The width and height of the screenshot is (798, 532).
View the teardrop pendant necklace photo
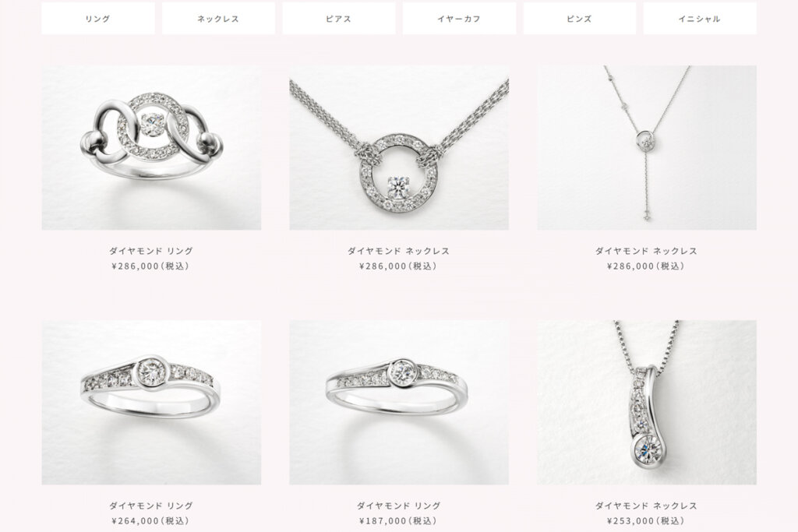[x=647, y=402]
